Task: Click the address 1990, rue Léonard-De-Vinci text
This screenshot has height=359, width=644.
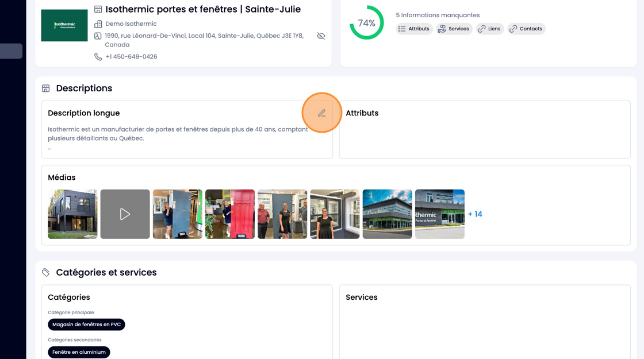Action: [204, 40]
